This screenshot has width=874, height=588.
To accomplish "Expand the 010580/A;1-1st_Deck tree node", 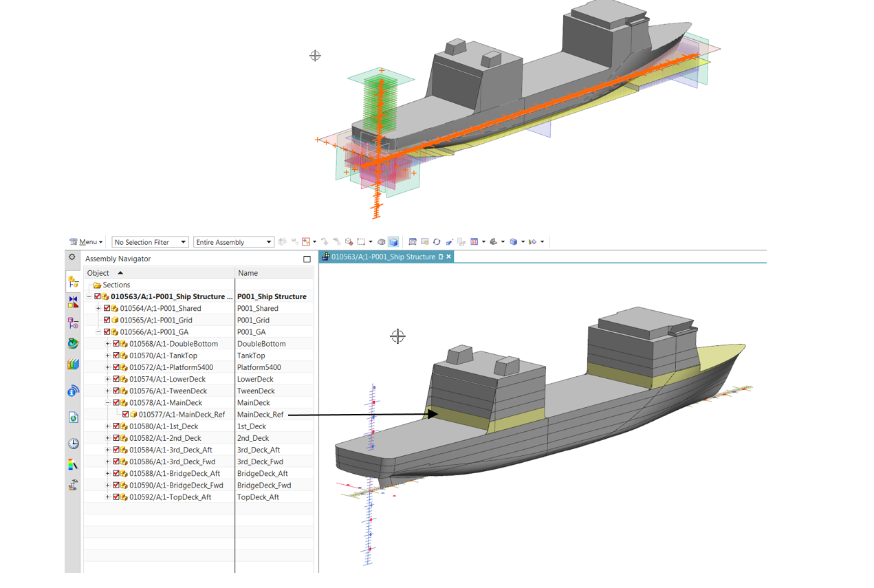I will pos(107,426).
